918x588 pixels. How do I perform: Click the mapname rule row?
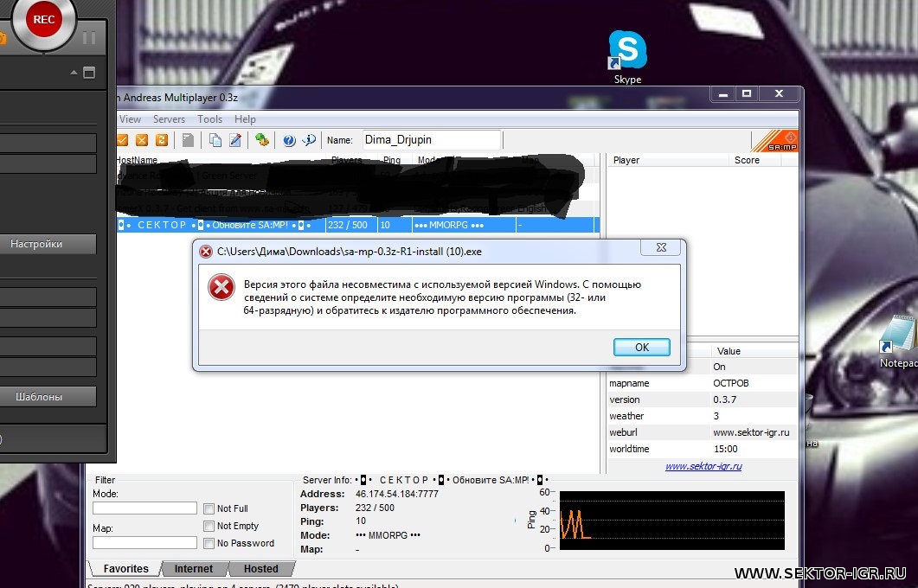coord(703,383)
